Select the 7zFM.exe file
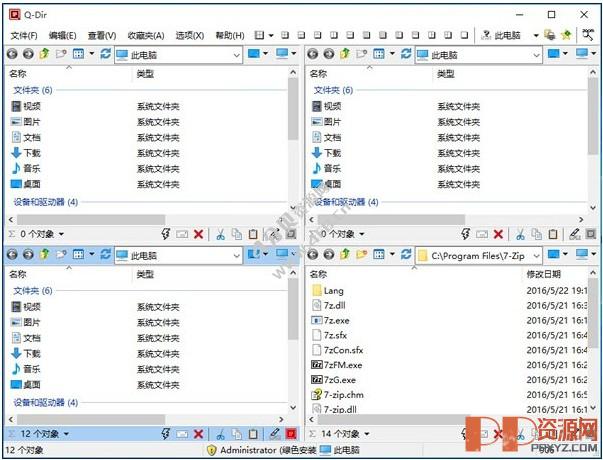Screen dimensions: 603x460 click(336, 365)
